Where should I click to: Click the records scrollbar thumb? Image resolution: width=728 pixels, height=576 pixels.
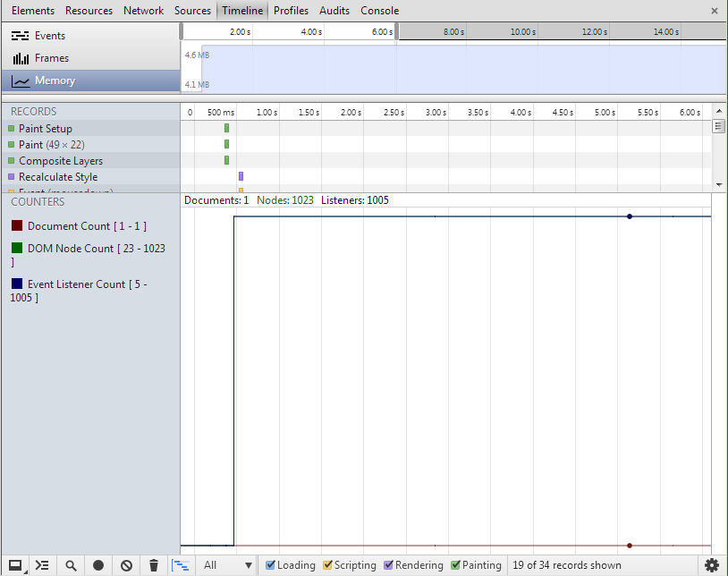[x=719, y=126]
